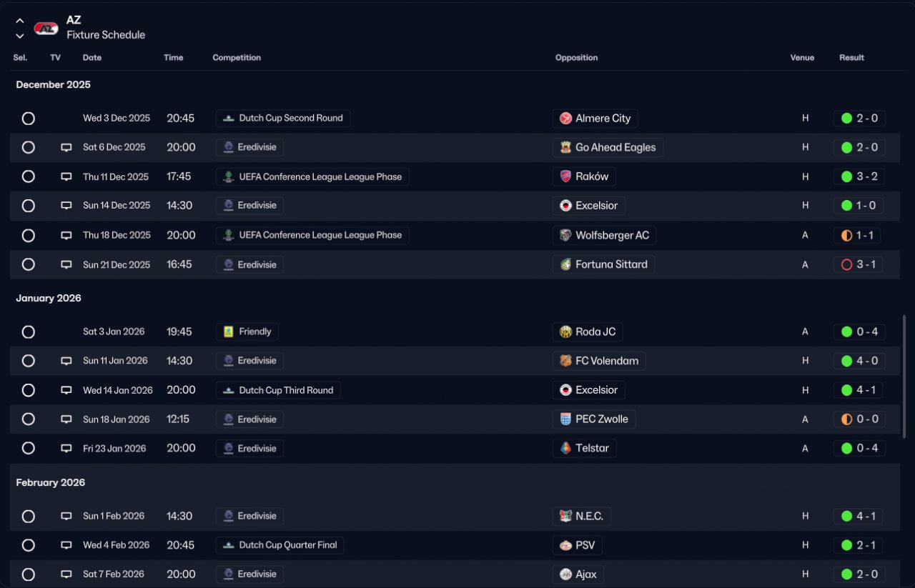Click the TV icon on the FC Volendam fixture

tap(66, 361)
